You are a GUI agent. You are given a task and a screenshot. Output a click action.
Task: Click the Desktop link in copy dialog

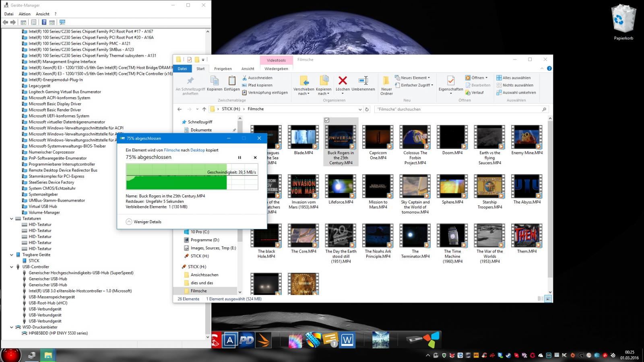(198, 150)
